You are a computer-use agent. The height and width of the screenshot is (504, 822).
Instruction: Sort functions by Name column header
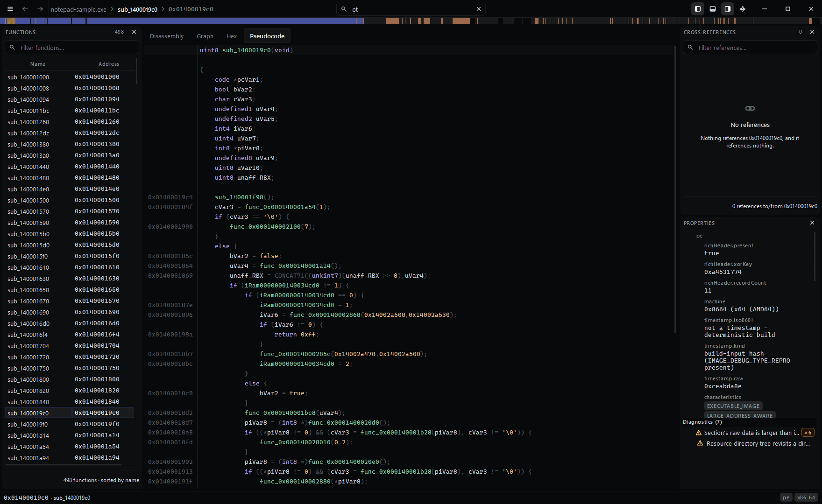(x=38, y=64)
